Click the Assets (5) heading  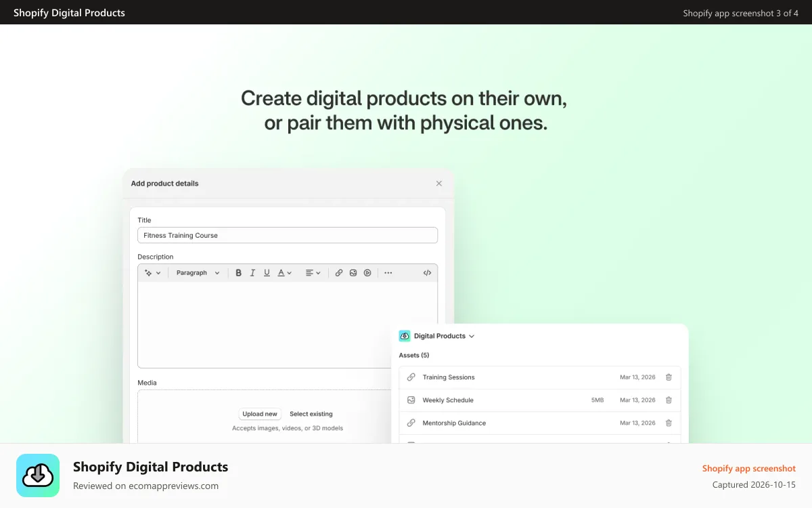click(414, 355)
